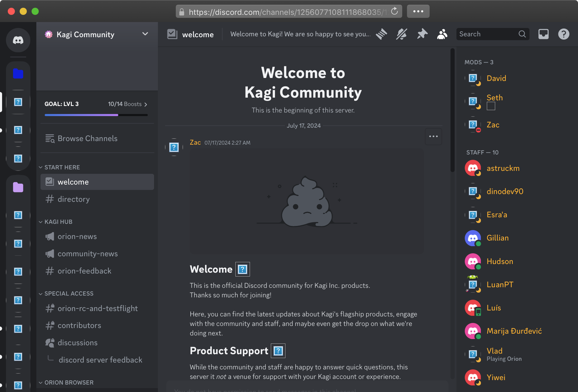
Task: Switch to orion-feedback channel
Action: [x=84, y=271]
